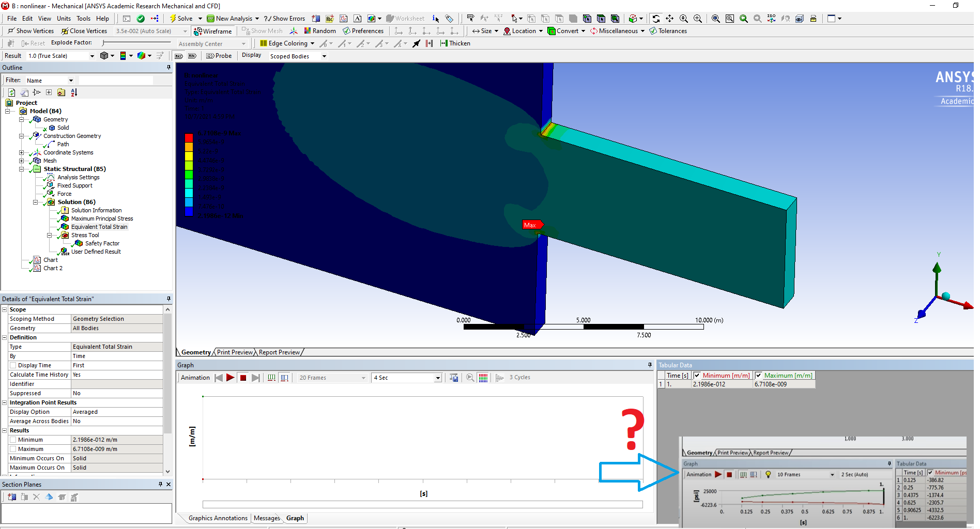The width and height of the screenshot is (980, 529).
Task: Go to previous animation frame
Action: coord(218,378)
